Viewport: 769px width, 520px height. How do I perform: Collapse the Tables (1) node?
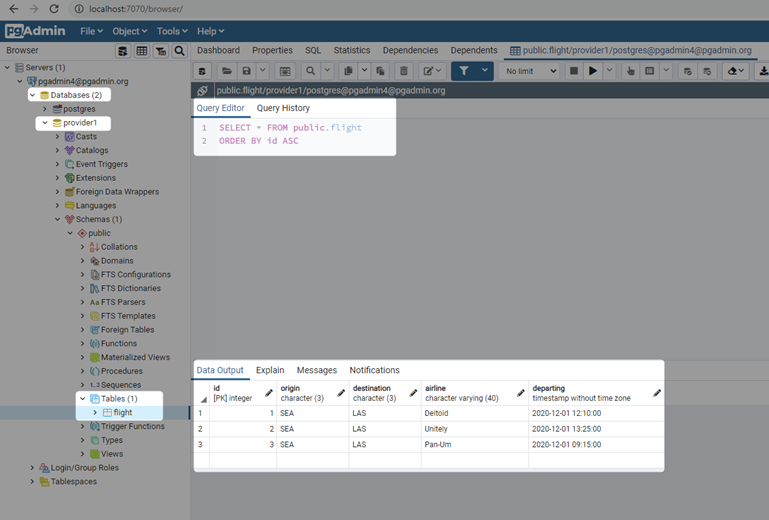pos(83,399)
